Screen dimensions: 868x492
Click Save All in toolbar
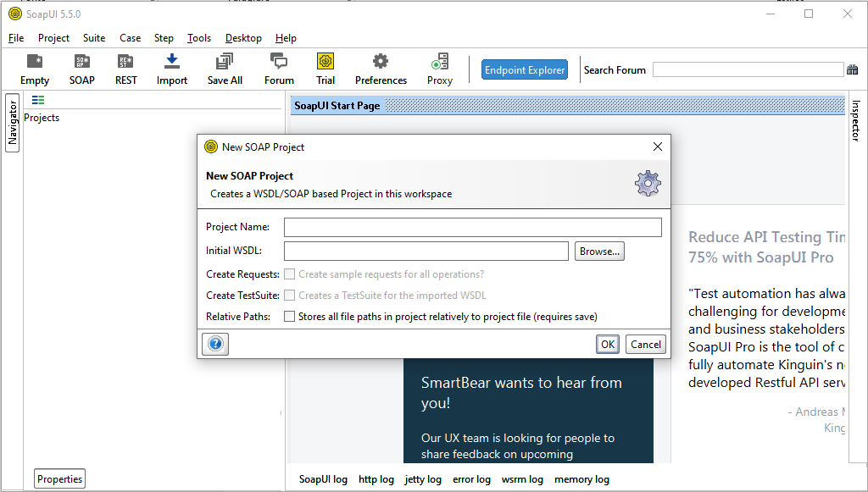[225, 69]
